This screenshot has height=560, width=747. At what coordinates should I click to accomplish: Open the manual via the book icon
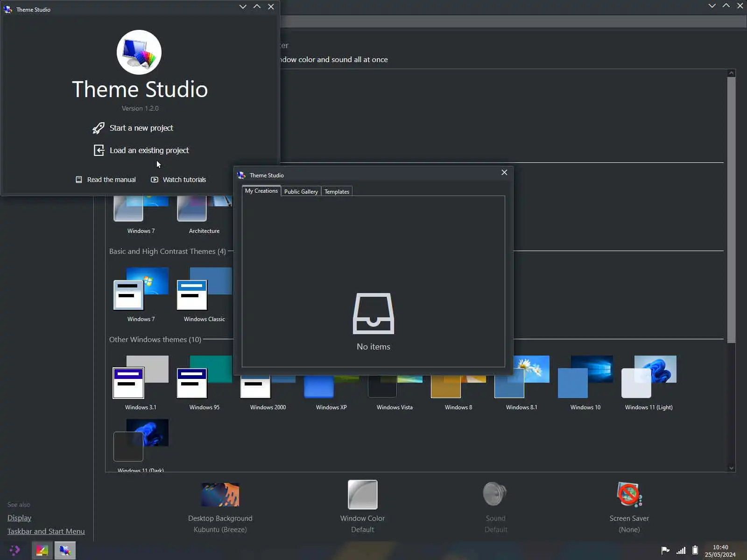[x=79, y=180]
